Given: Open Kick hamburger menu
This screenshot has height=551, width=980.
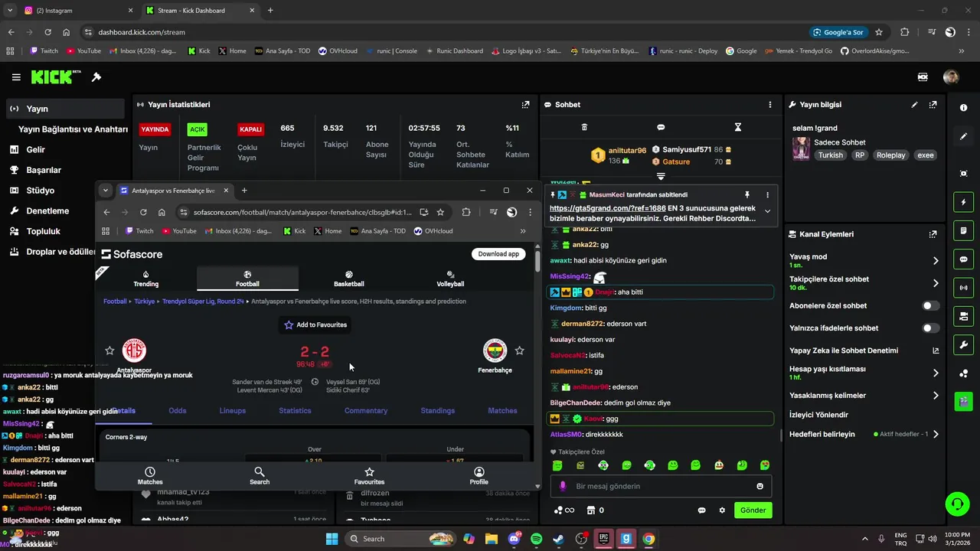Looking at the screenshot, I should click(x=16, y=77).
